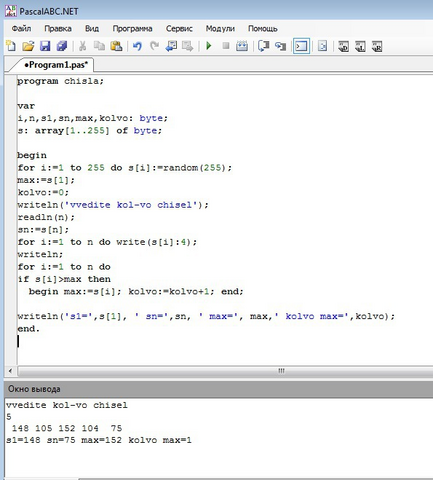Create a new file with the New icon
This screenshot has width=433, height=480.
[x=12, y=46]
